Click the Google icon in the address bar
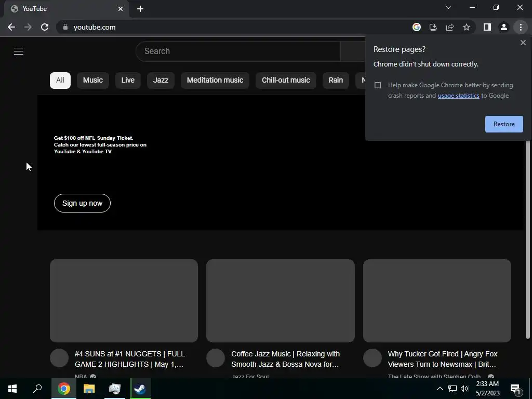Image resolution: width=532 pixels, height=399 pixels. pyautogui.click(x=416, y=27)
